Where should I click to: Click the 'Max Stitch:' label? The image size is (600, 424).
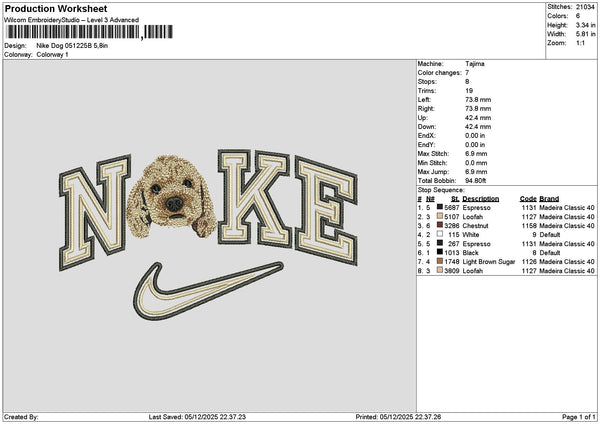click(x=434, y=154)
